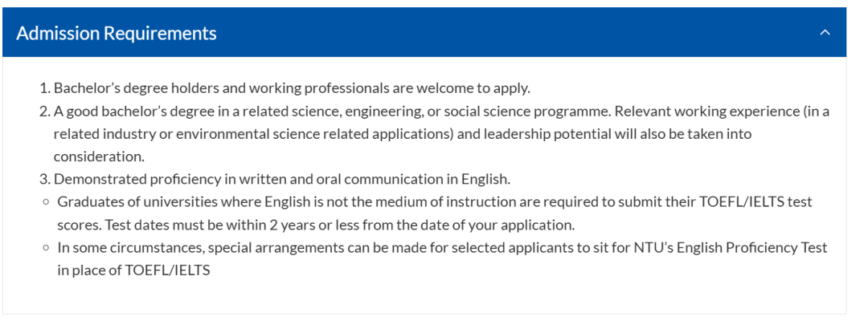Click the numeral "1." list marker
This screenshot has height=321, width=868.
point(45,88)
